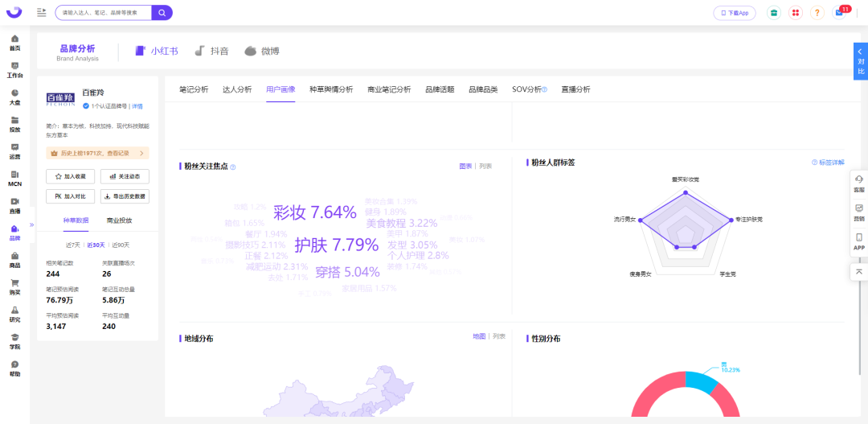This screenshot has width=868, height=424.
Task: Open the MCN sidebar item
Action: coord(15,179)
